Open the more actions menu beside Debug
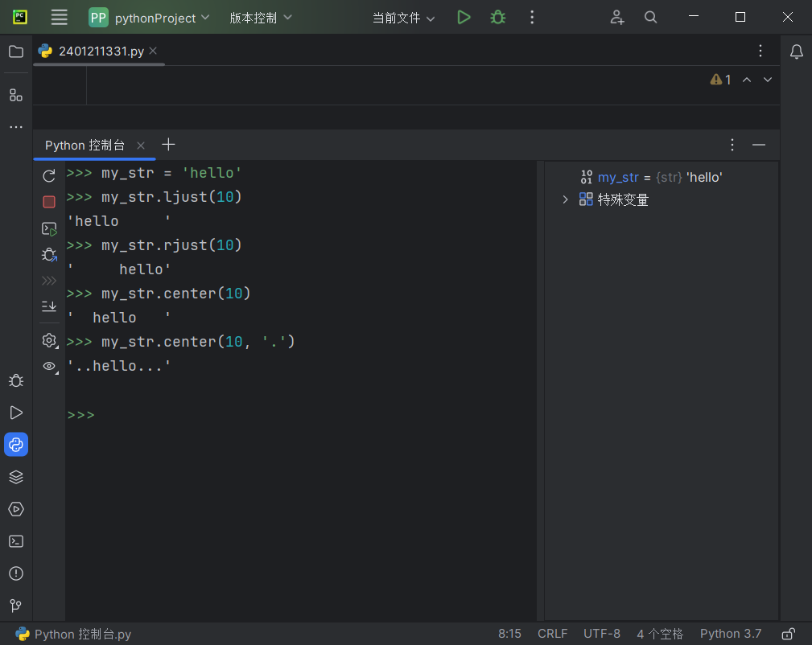Viewport: 812px width, 645px height. pyautogui.click(x=532, y=18)
